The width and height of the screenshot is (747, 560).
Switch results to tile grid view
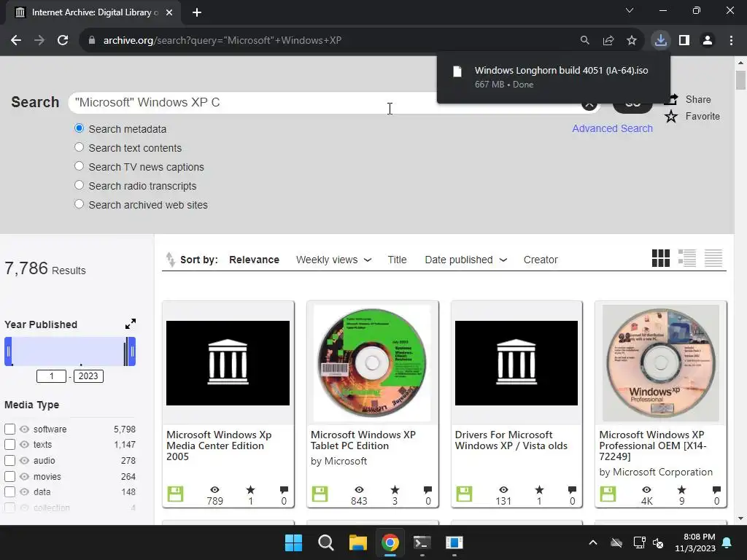point(661,258)
